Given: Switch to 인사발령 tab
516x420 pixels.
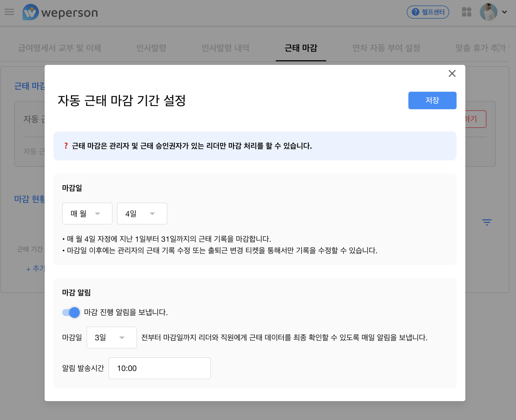Looking at the screenshot, I should (x=151, y=48).
